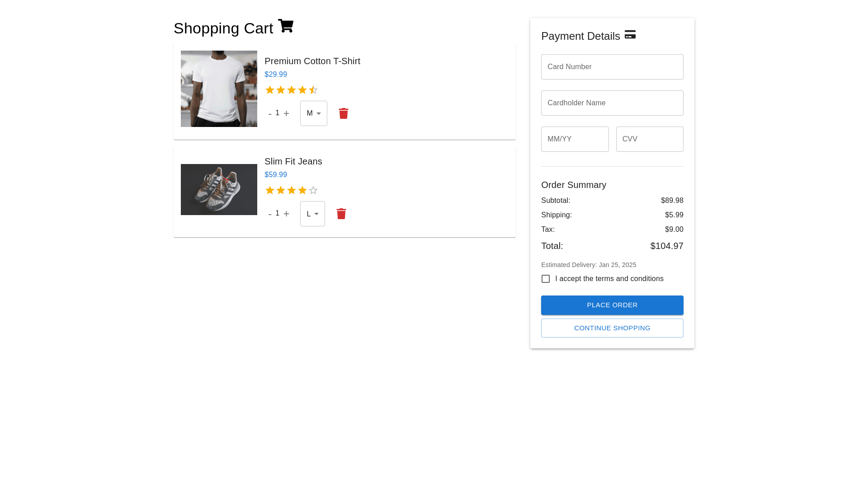Focus the Card Number field

pyautogui.click(x=612, y=67)
